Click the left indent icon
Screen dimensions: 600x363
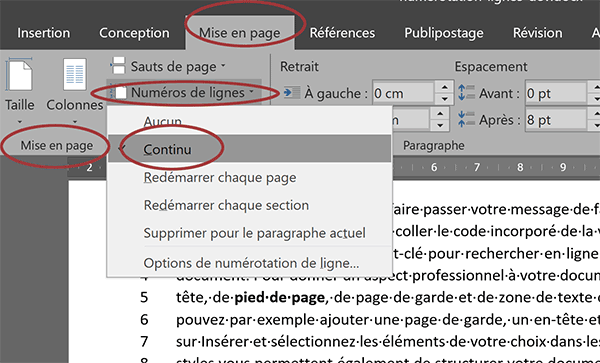[x=292, y=93]
